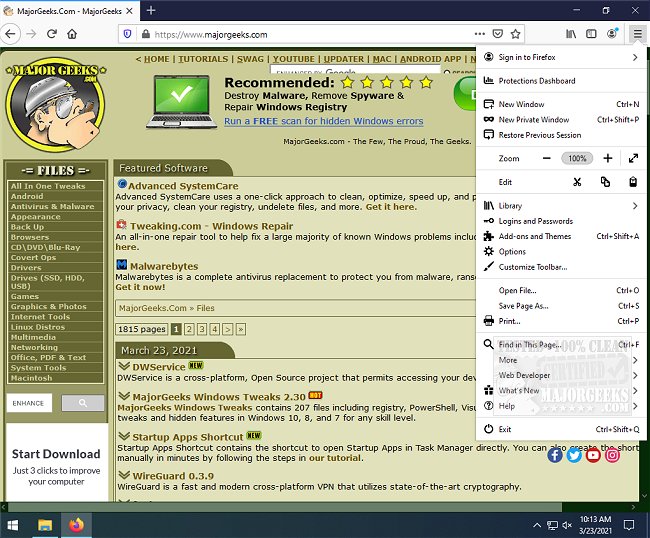650x538 pixels.
Task: Toggle the sidebars toolbar icon
Action: tap(591, 34)
